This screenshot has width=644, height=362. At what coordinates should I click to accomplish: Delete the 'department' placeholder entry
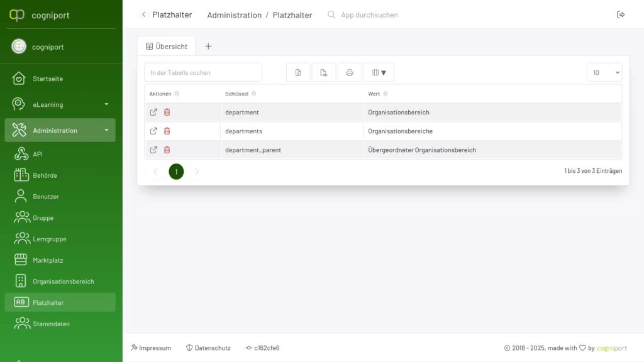167,112
